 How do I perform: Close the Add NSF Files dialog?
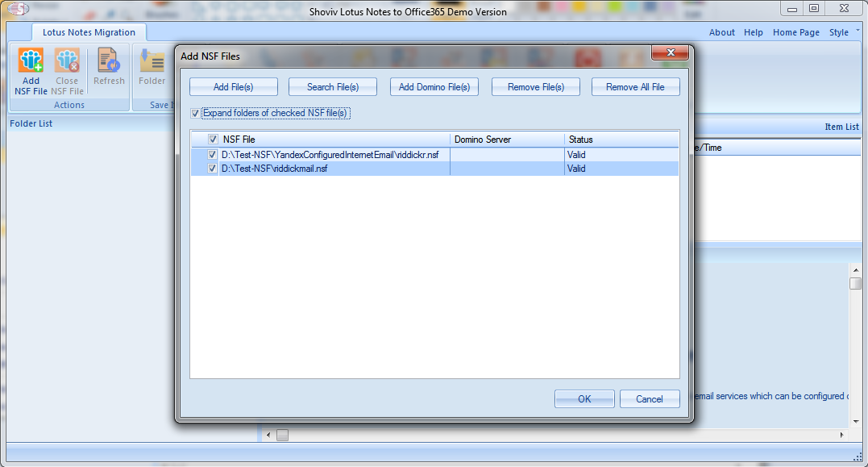click(x=671, y=52)
